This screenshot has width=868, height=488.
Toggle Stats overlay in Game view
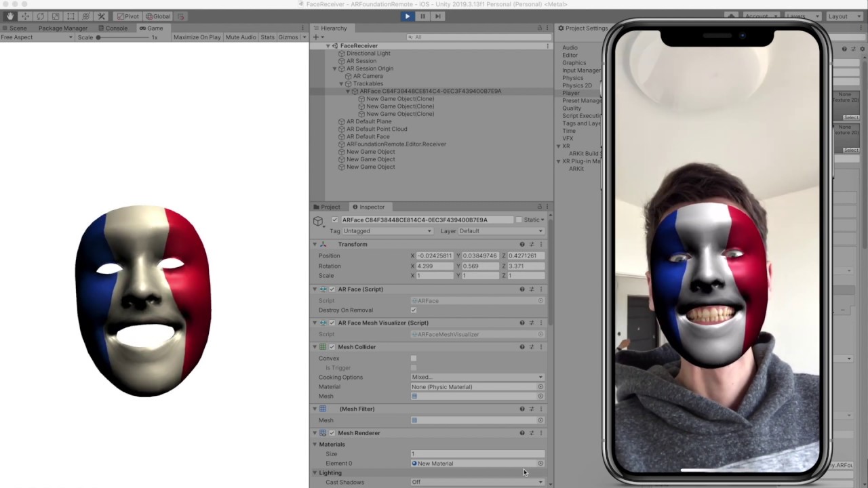(268, 37)
